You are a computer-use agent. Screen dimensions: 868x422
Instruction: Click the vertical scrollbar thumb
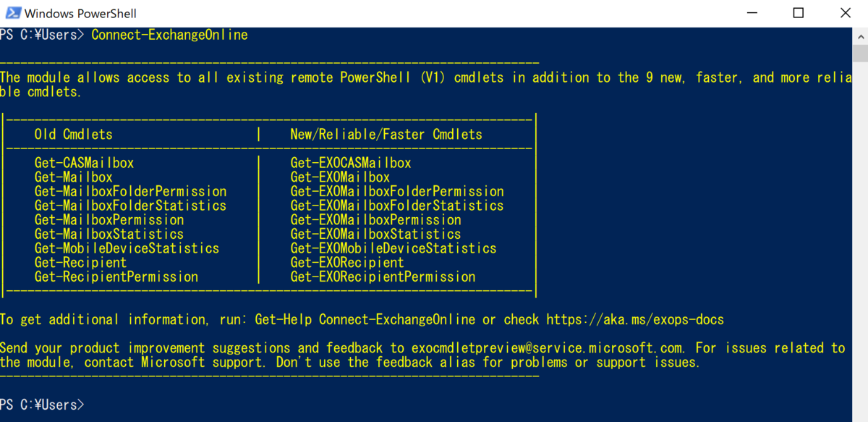coord(860,54)
